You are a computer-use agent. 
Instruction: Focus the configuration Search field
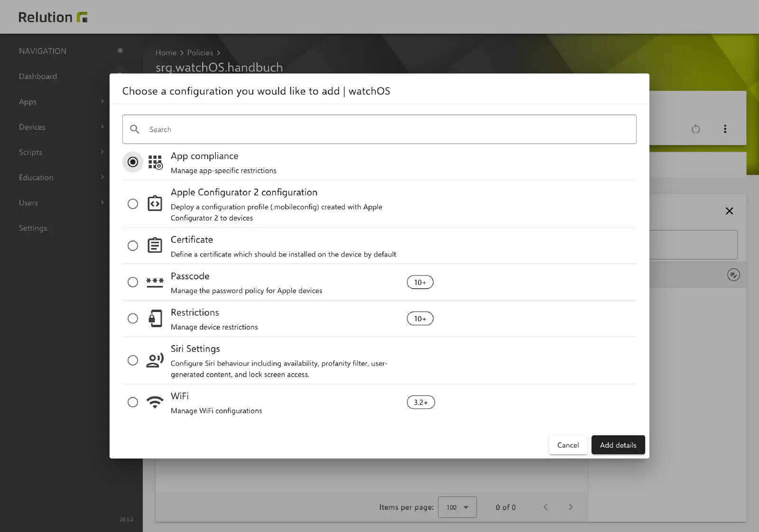(x=379, y=129)
